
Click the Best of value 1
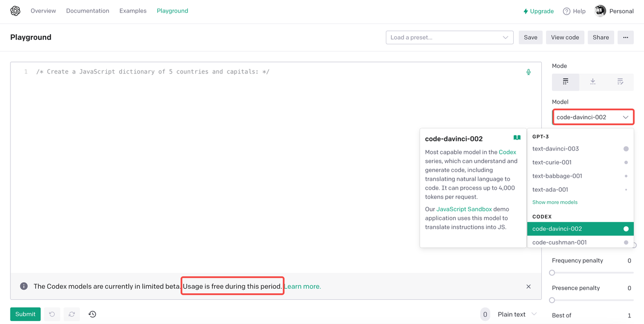point(629,315)
